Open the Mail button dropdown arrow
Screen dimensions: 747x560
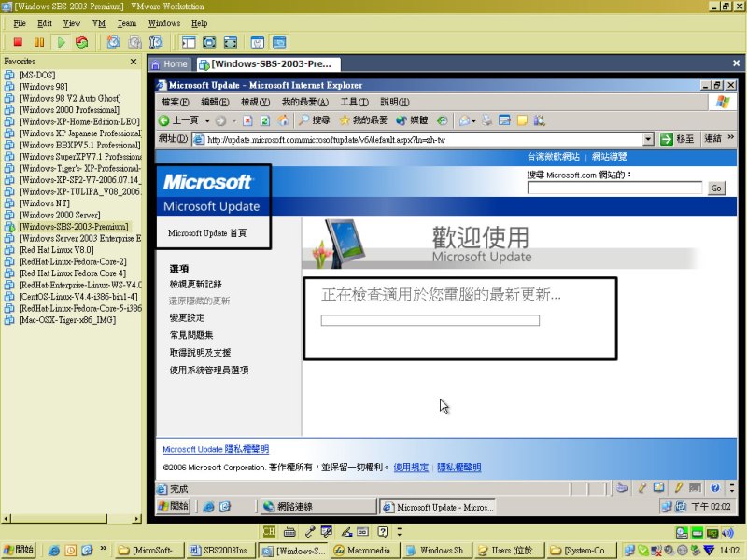pyautogui.click(x=473, y=121)
